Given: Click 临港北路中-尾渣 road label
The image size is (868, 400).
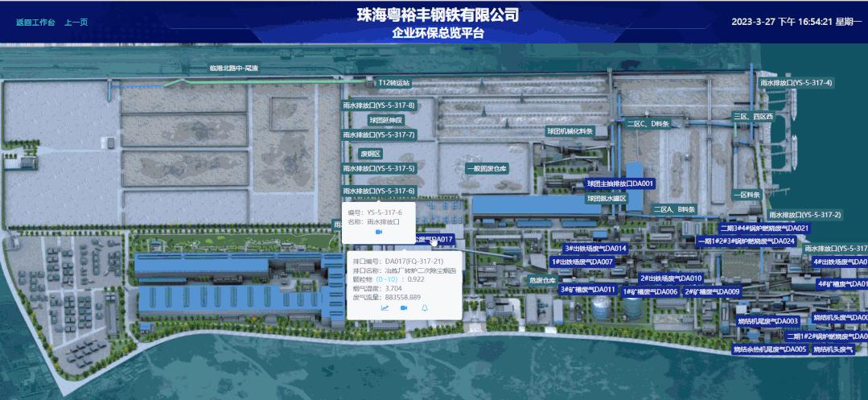Looking at the screenshot, I should 234,68.
